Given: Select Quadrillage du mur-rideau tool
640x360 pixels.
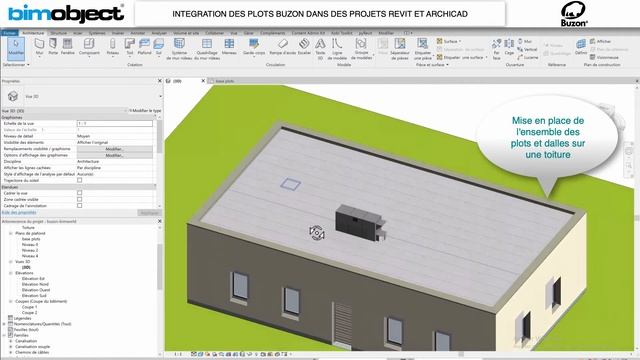Looking at the screenshot, I should pos(207,49).
